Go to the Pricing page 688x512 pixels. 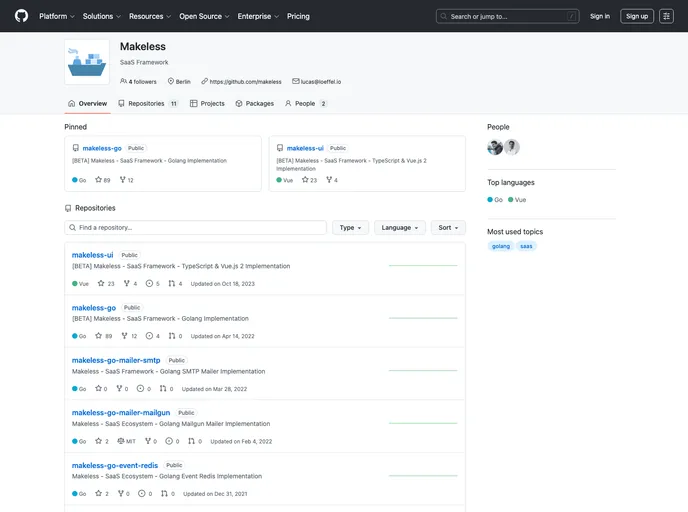pyautogui.click(x=298, y=16)
